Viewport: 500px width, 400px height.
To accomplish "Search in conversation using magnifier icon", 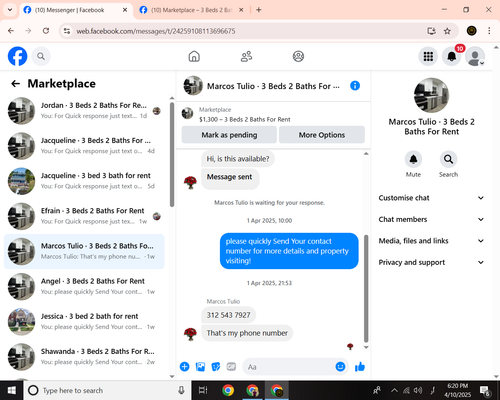I will [448, 159].
